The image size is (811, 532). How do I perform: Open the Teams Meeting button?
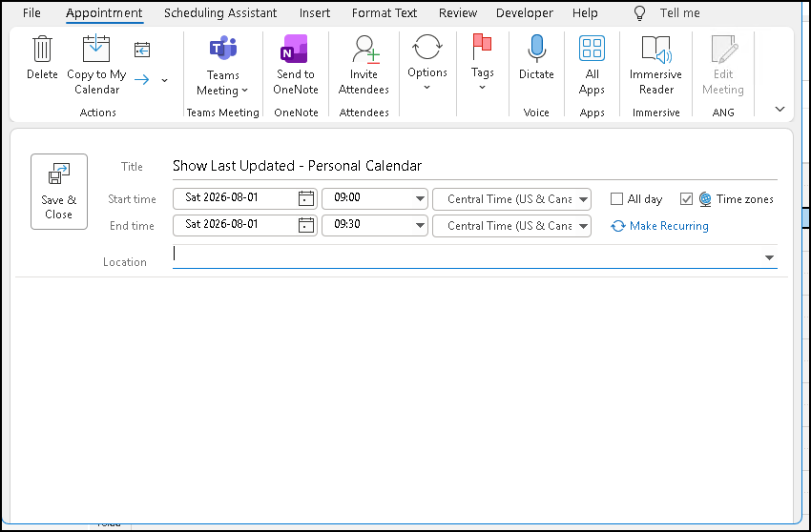click(x=223, y=65)
